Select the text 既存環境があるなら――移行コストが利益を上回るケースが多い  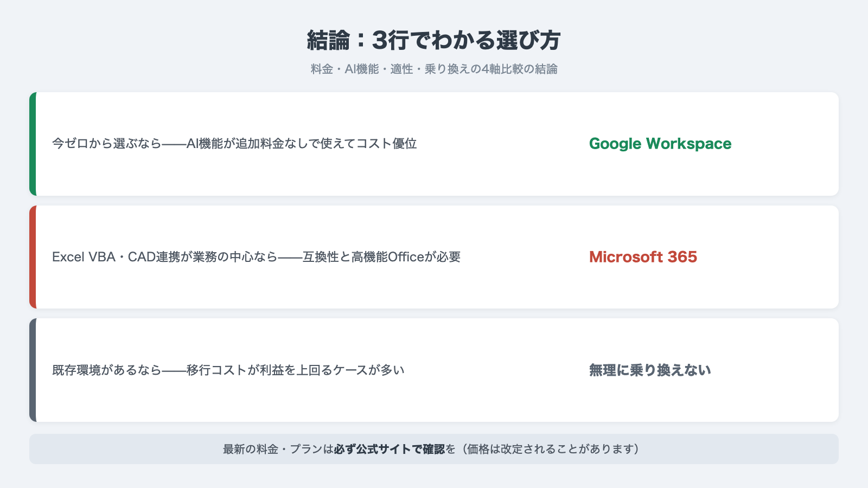pyautogui.click(x=228, y=370)
